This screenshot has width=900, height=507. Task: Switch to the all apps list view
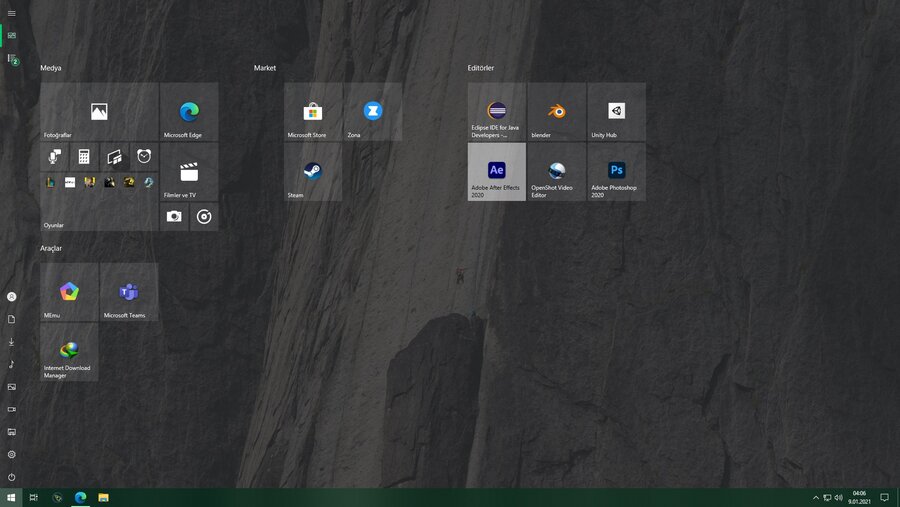[x=11, y=60]
